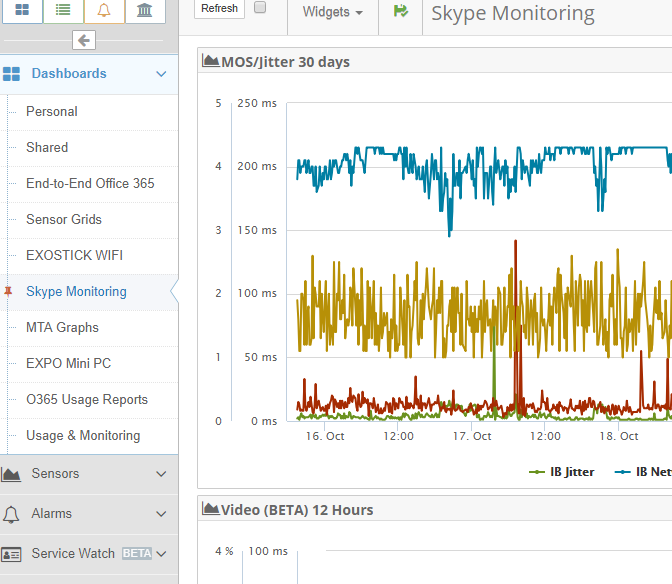Click the 17. Oct axis label
Image resolution: width=672 pixels, height=584 pixels.
pos(472,436)
